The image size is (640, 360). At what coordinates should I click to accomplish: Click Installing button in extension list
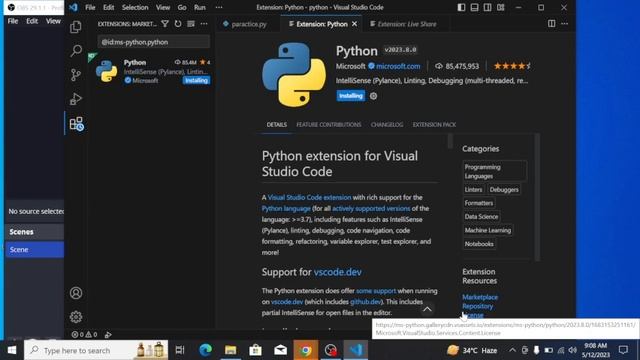click(196, 80)
